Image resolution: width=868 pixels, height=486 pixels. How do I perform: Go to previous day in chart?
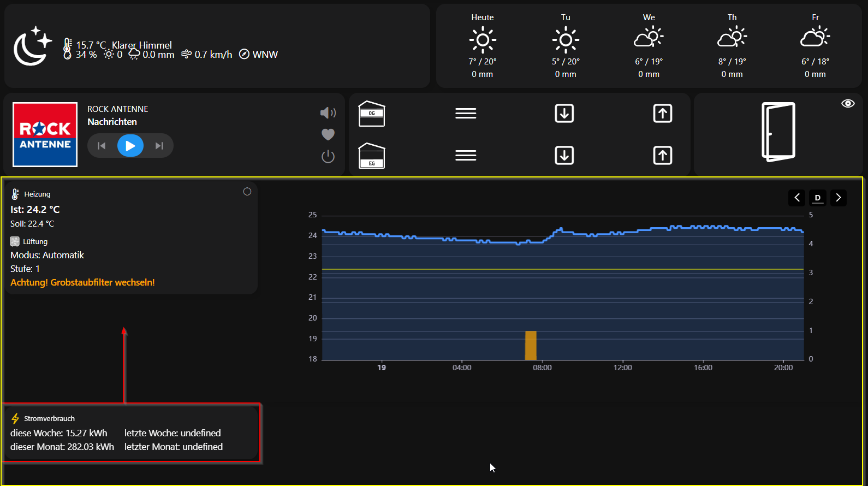click(796, 198)
